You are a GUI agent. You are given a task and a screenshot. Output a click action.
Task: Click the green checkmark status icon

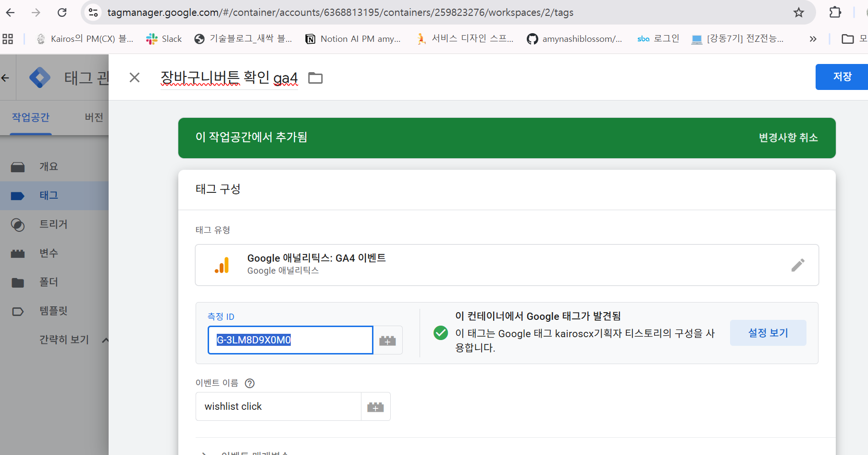pos(441,333)
